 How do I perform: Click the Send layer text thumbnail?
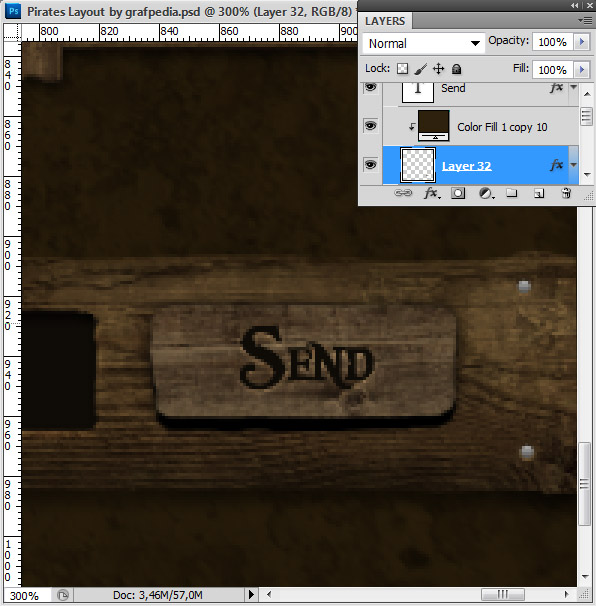[418, 92]
